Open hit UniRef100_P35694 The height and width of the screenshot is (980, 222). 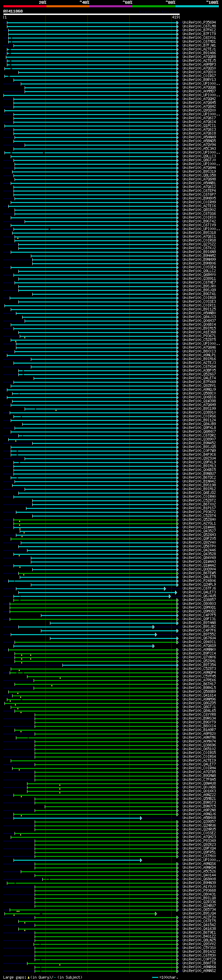click(x=199, y=23)
